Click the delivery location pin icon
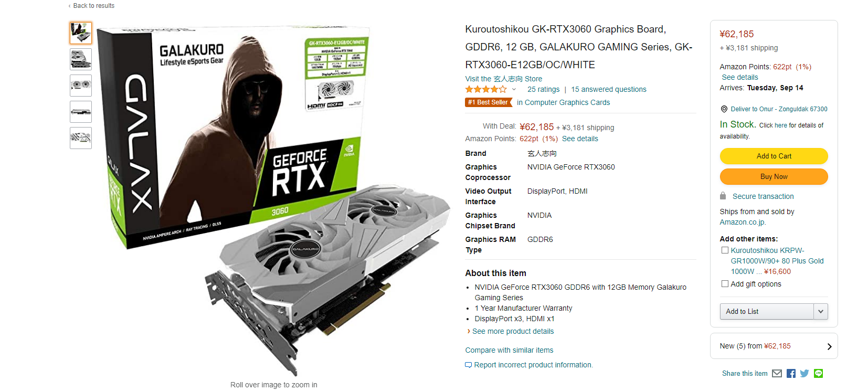 point(724,109)
